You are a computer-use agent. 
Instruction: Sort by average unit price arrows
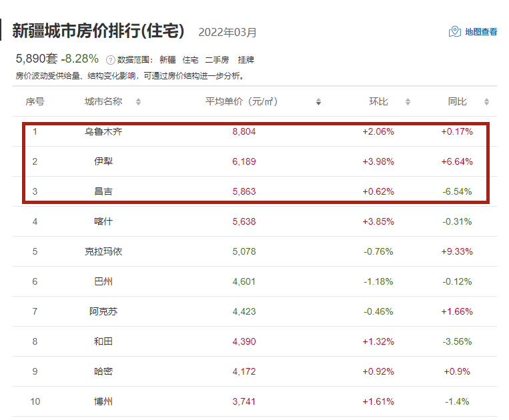318,102
